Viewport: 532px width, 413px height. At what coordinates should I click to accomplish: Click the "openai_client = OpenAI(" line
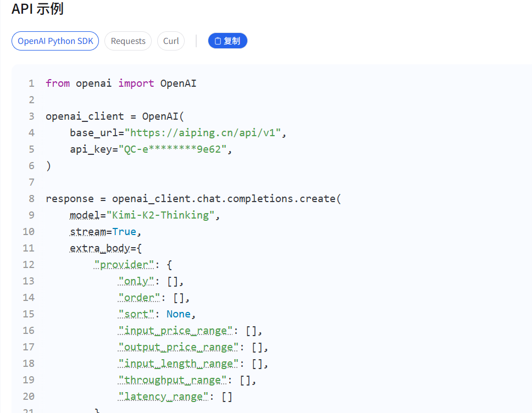(115, 116)
